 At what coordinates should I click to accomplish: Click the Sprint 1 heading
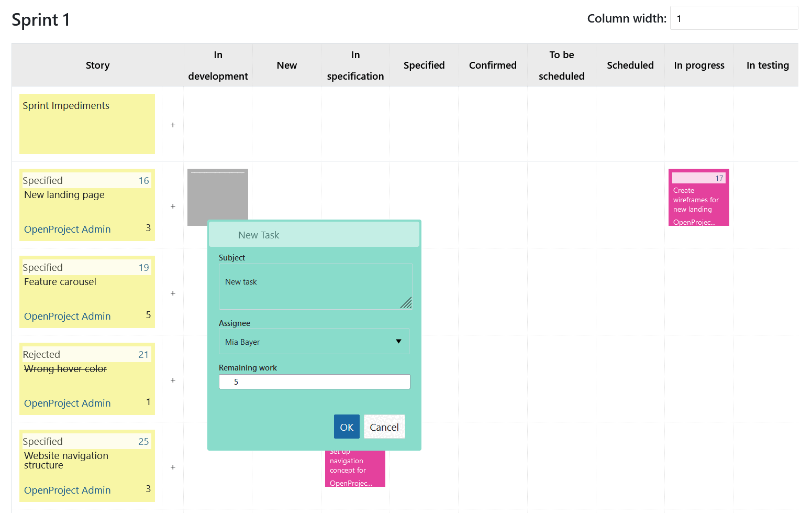point(40,19)
